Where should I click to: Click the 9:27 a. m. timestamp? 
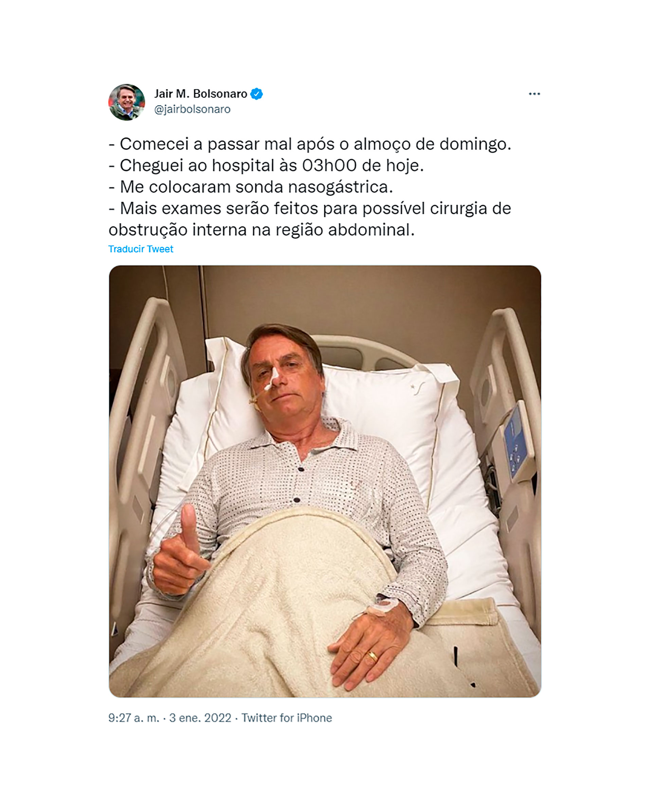(x=134, y=718)
